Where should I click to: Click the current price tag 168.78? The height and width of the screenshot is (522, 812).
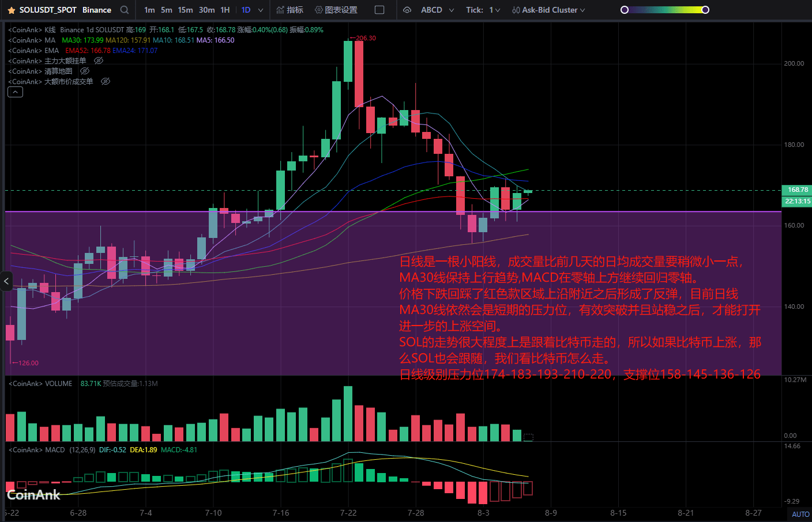point(797,190)
